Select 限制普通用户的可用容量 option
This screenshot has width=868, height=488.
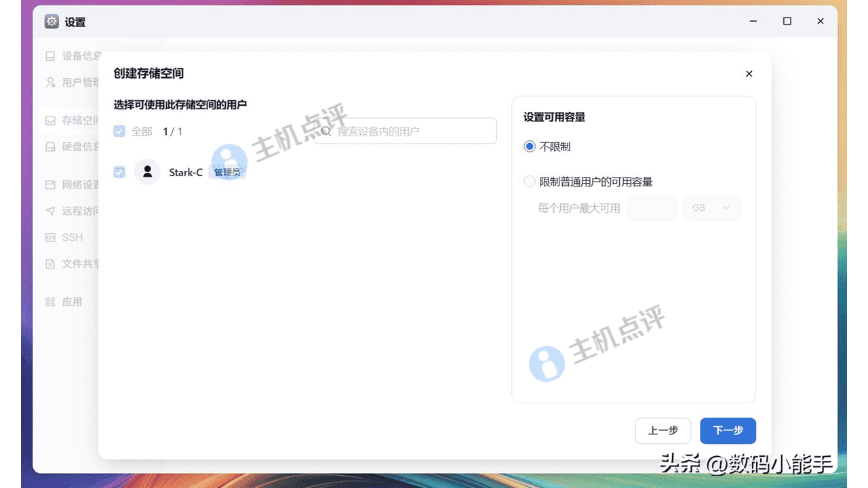pyautogui.click(x=530, y=182)
